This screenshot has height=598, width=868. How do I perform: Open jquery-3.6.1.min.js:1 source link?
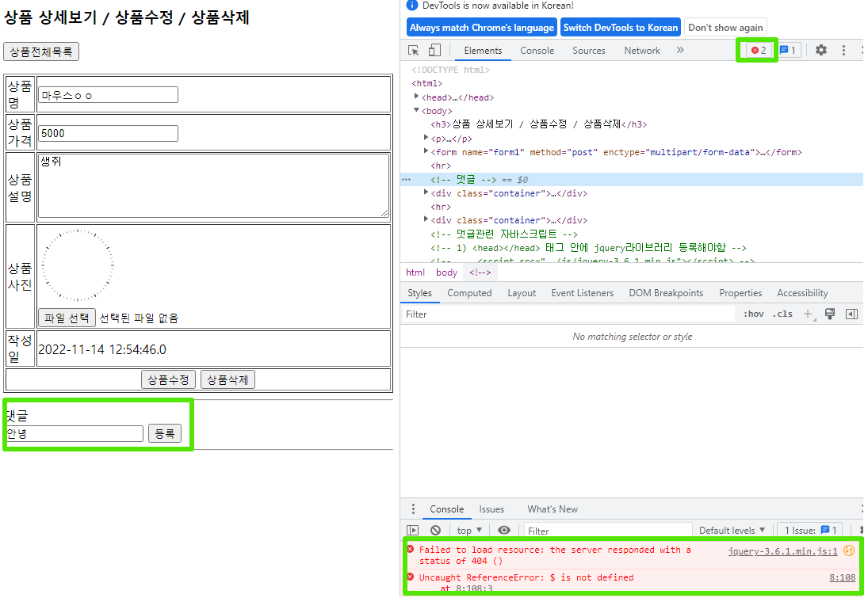[x=782, y=551]
